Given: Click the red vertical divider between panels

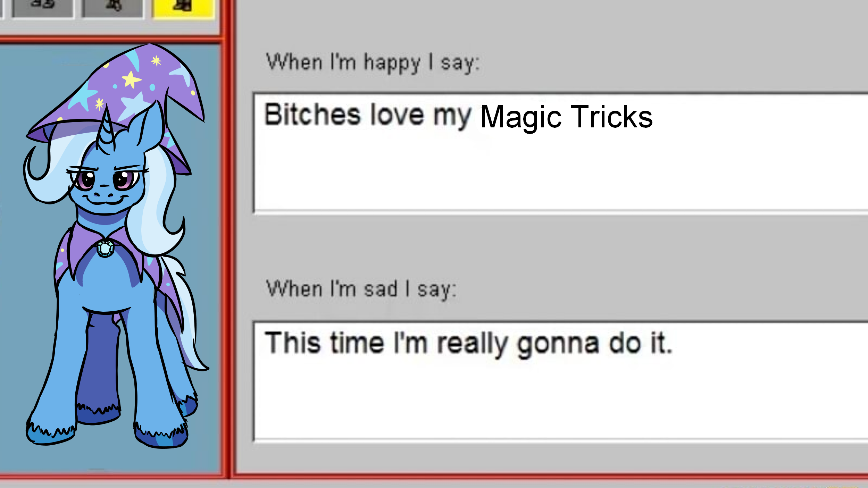Looking at the screenshot, I should tap(228, 239).
